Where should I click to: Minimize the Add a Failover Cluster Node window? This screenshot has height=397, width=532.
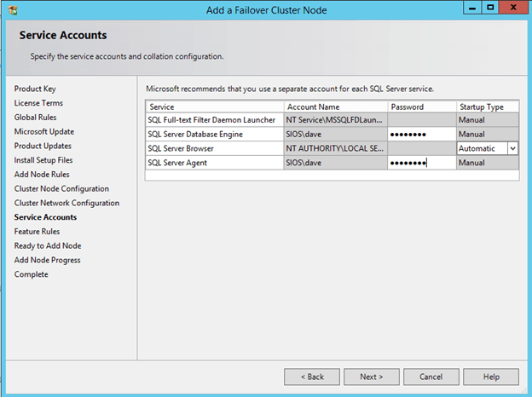pyautogui.click(x=471, y=8)
